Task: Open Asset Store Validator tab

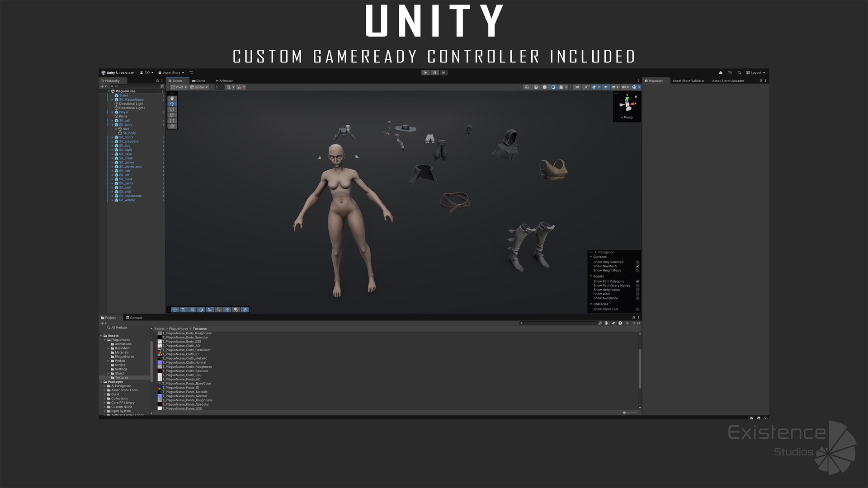Action: [689, 81]
